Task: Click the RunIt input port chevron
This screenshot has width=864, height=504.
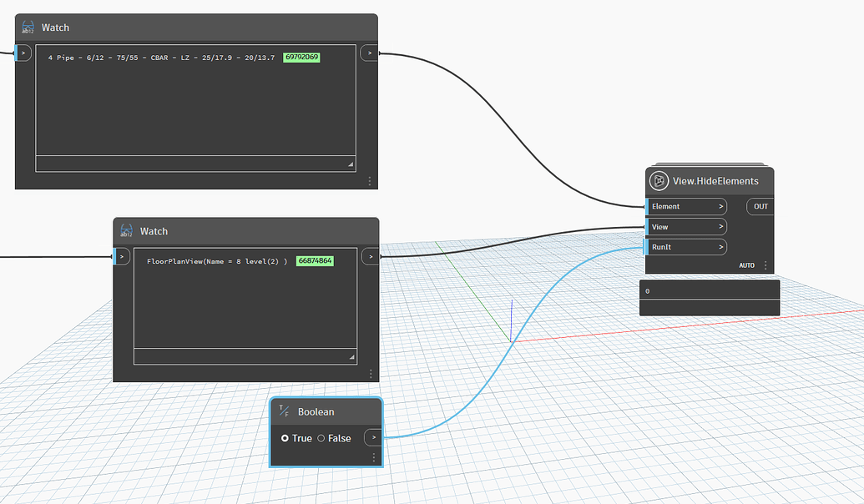Action: (x=721, y=246)
